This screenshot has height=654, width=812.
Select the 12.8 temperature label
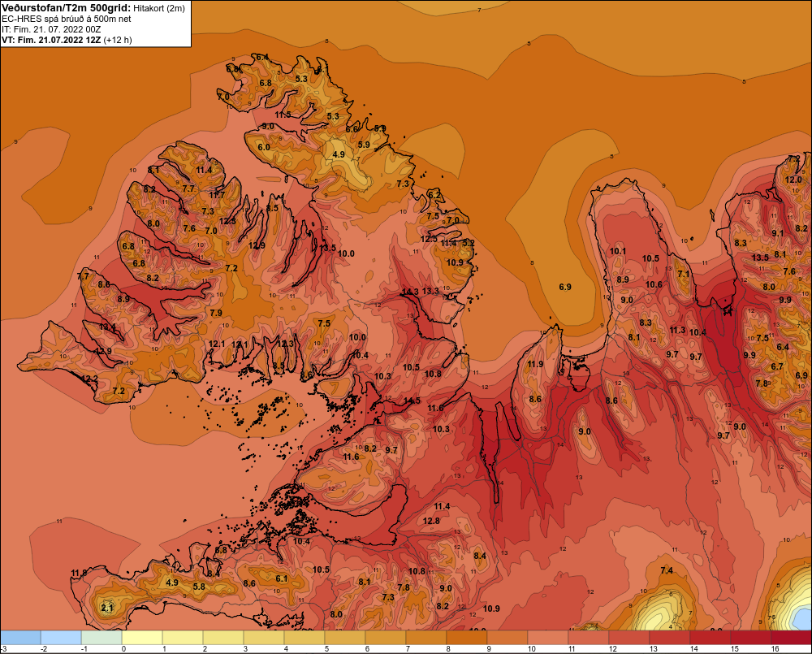point(431,521)
